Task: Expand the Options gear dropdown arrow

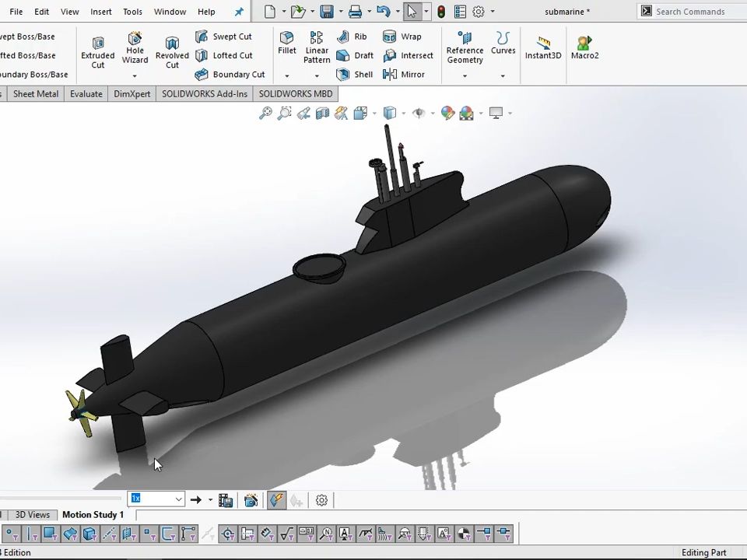Action: 492,12
